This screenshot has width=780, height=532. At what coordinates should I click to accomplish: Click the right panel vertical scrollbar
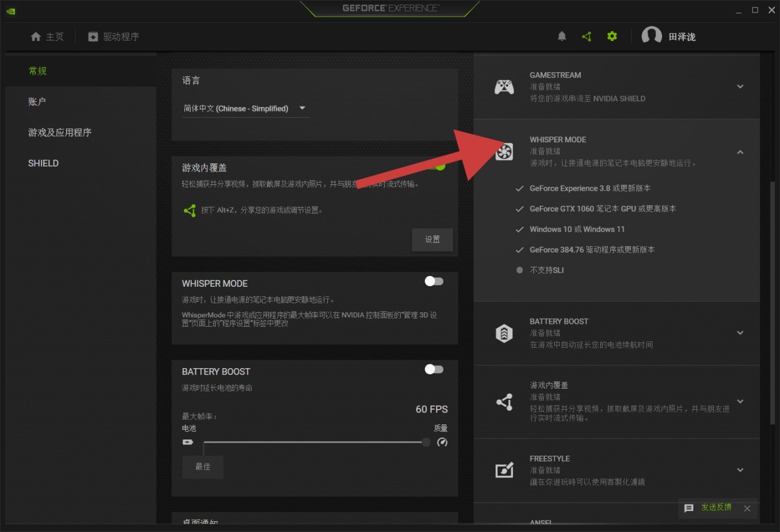(772, 303)
